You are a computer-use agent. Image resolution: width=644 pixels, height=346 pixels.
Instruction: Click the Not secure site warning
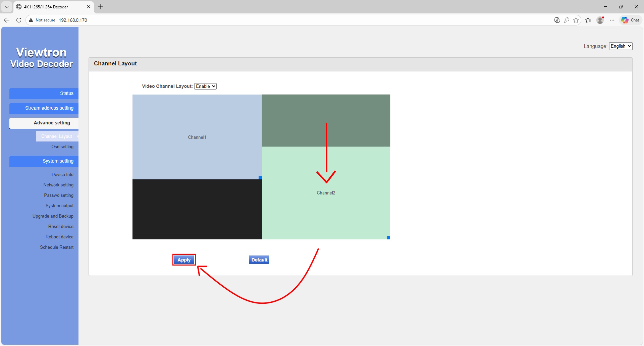pos(42,20)
